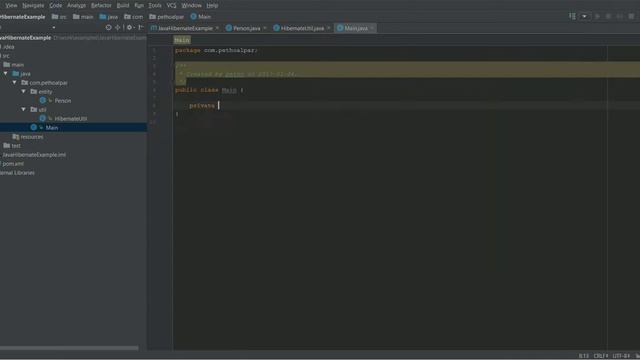This screenshot has height=360, width=640.
Task: Click UTF-8 encoding in status bar
Action: pos(621,356)
